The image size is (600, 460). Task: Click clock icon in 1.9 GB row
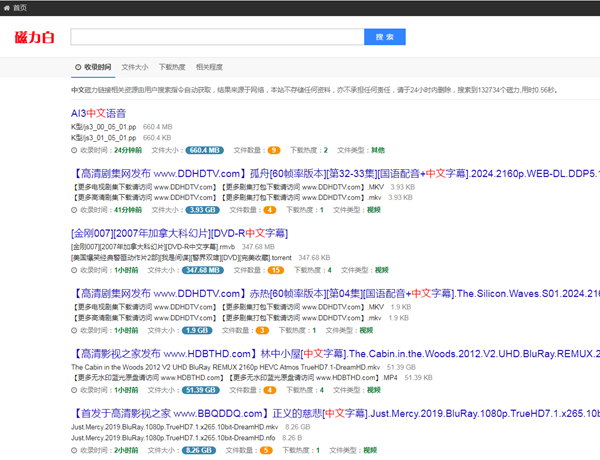click(x=74, y=330)
